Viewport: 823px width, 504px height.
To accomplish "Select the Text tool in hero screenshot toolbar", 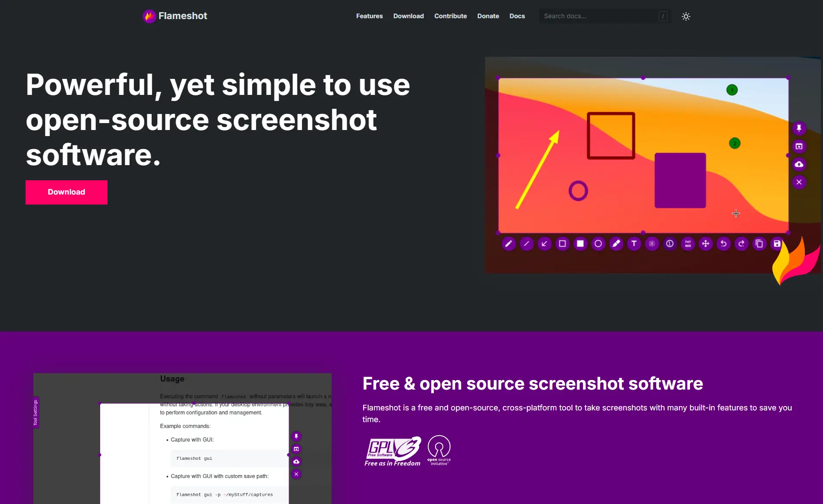I will coord(634,244).
